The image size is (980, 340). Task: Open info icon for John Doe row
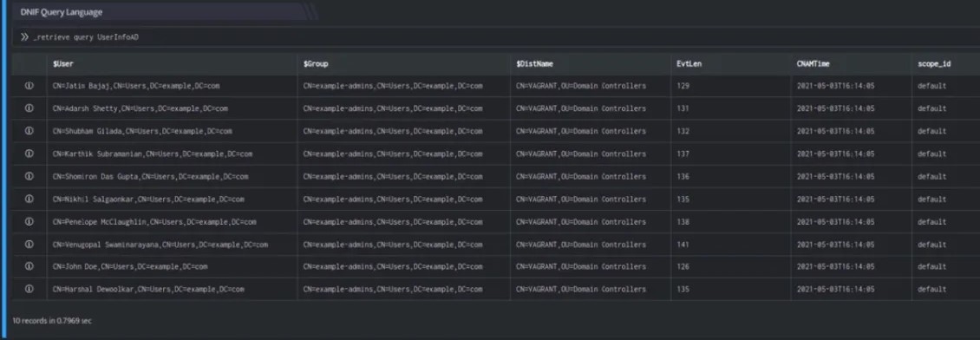(x=29, y=267)
